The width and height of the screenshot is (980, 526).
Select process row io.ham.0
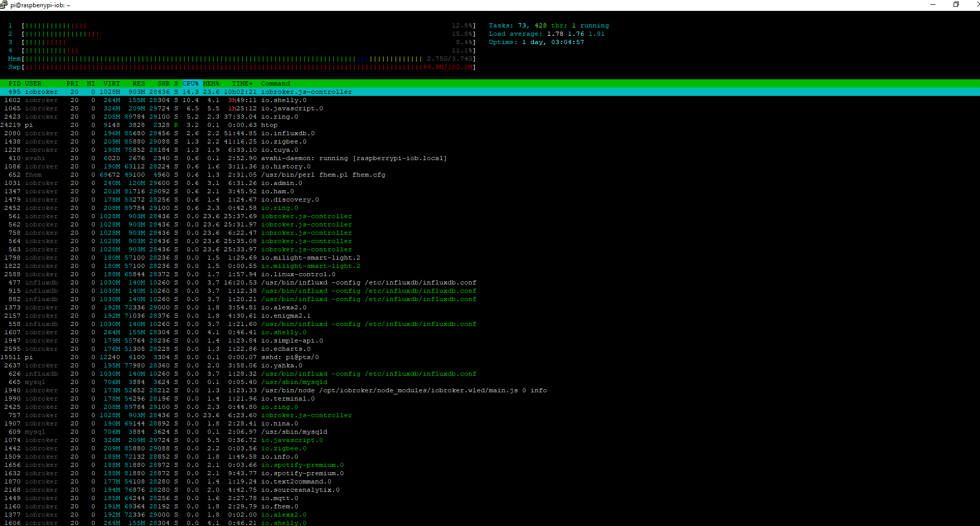coord(490,191)
